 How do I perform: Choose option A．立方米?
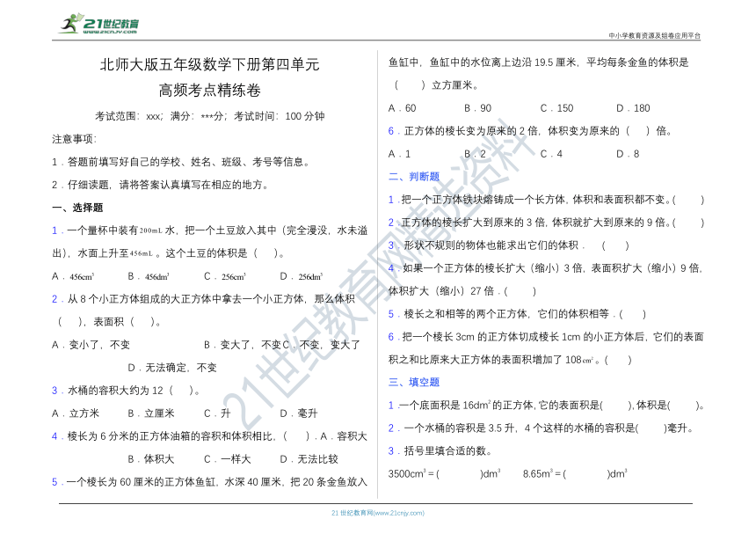coord(76,413)
